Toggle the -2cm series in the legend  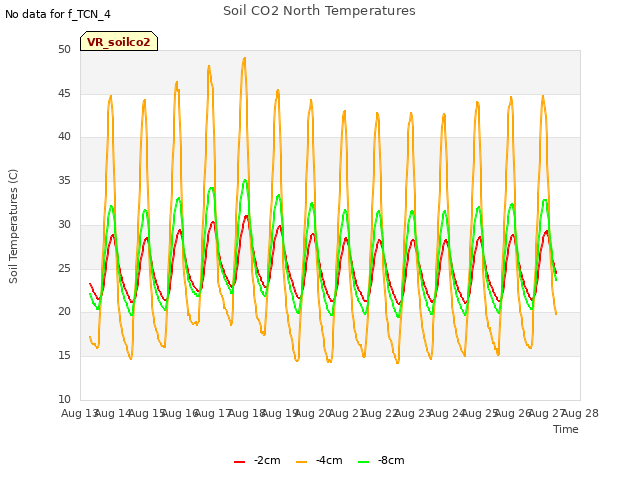(257, 460)
